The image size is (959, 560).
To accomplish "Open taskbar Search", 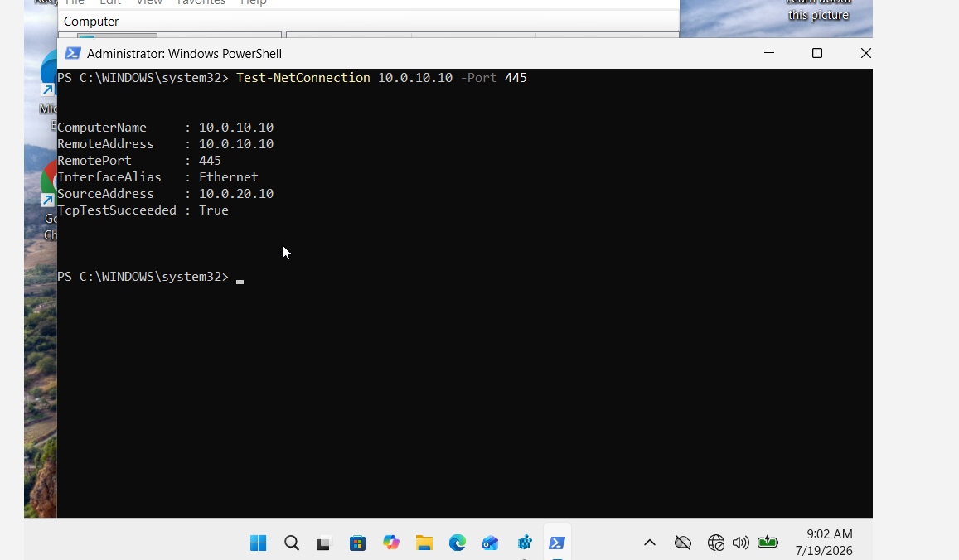I will tap(292, 543).
